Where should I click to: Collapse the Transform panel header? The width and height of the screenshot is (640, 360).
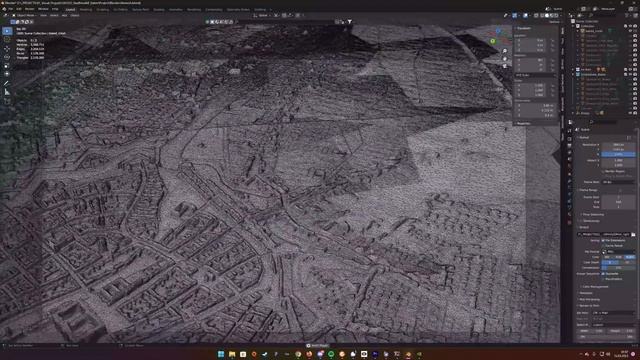coord(534,28)
